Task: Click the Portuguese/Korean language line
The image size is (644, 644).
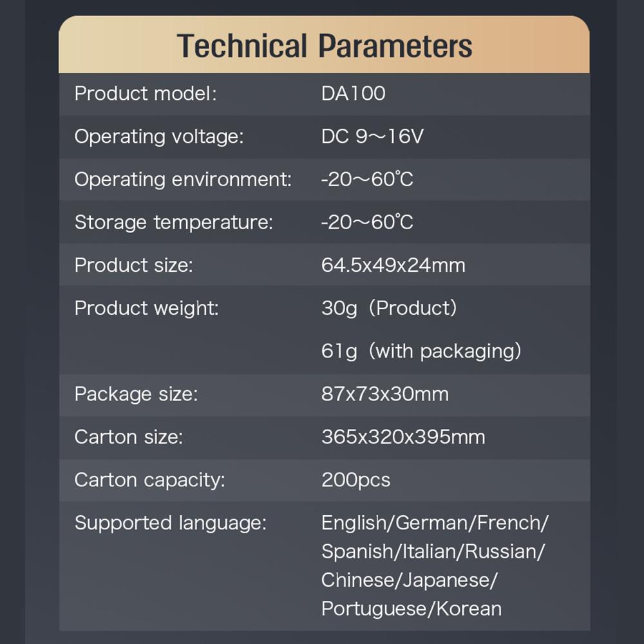Action: [x=411, y=608]
